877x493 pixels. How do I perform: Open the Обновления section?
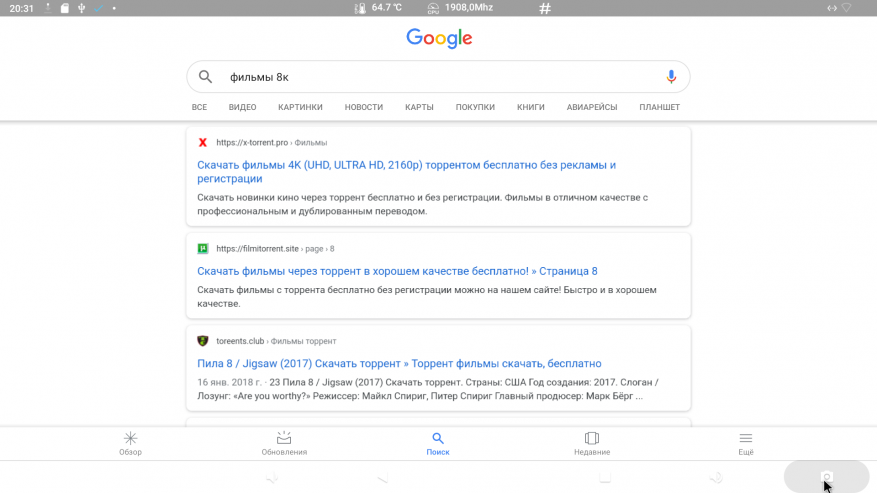click(x=284, y=443)
